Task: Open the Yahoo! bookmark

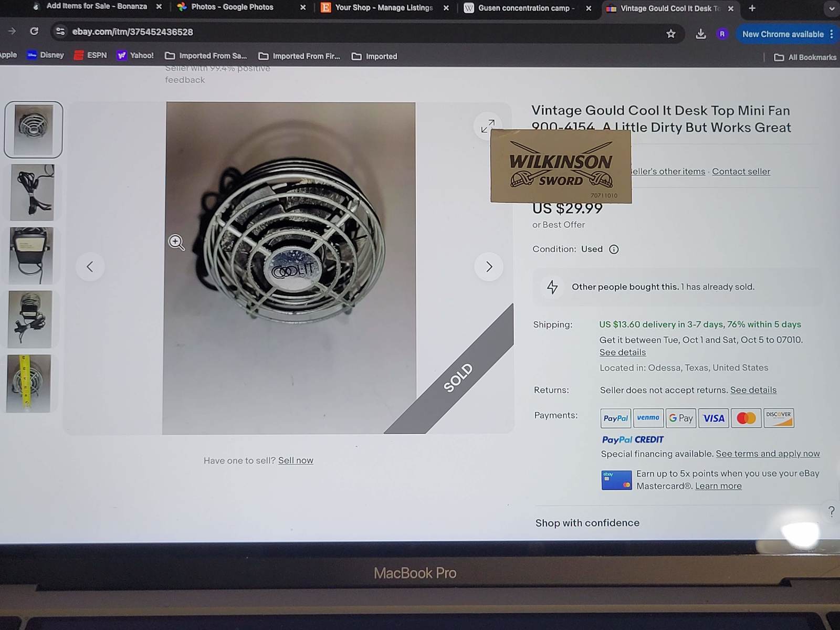Action: pos(135,55)
